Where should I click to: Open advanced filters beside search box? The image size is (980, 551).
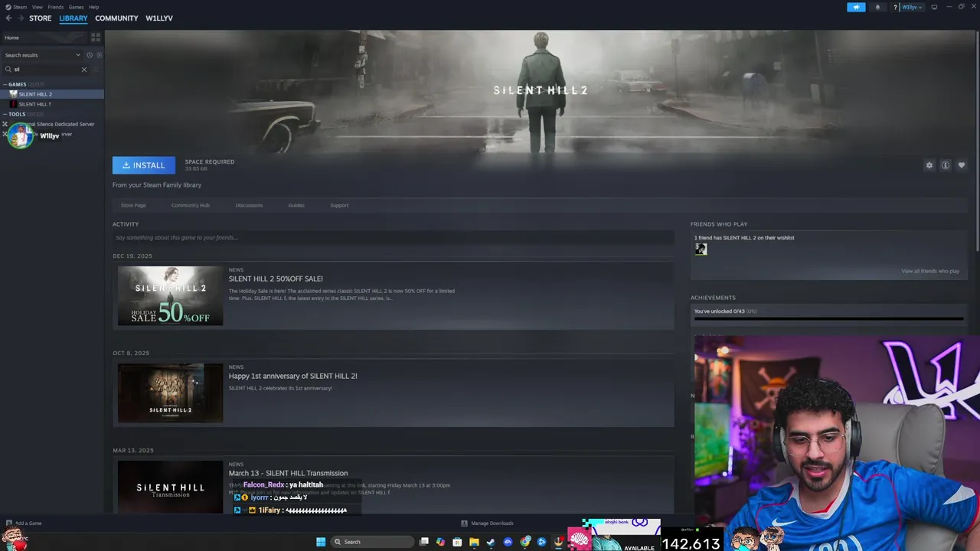96,70
